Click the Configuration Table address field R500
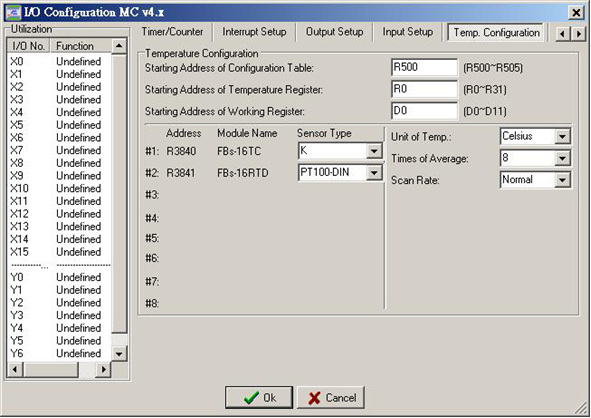Screen dimensions: 591x418 (x=424, y=67)
